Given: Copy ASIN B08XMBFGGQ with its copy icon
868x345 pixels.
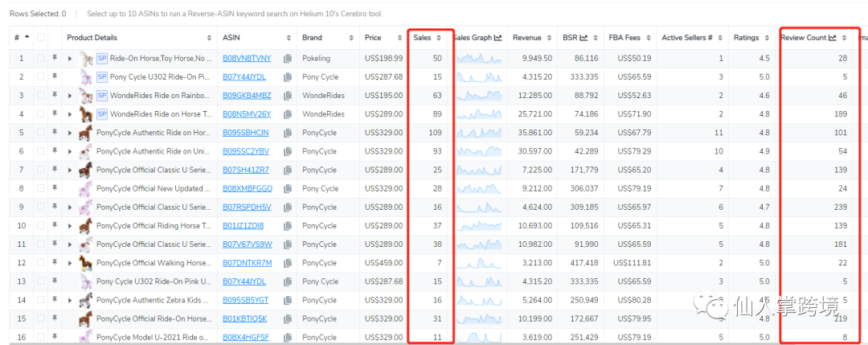Looking at the screenshot, I should click(287, 189).
